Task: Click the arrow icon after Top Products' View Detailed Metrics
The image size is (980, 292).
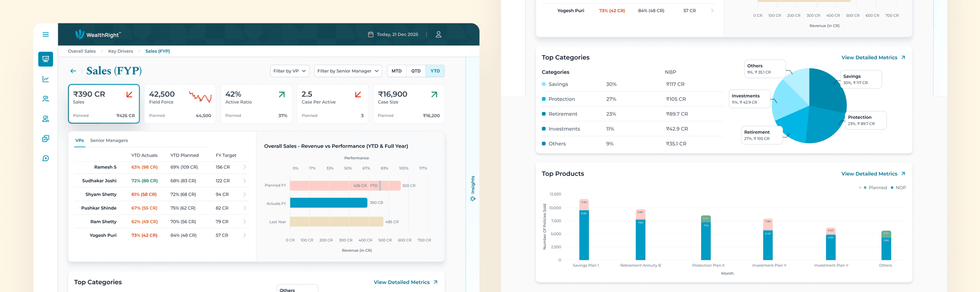Action: [903, 174]
